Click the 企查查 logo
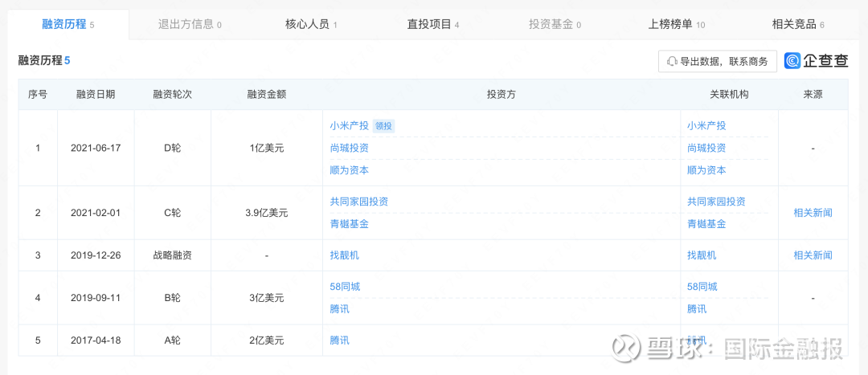This screenshot has width=868, height=375. (x=817, y=61)
